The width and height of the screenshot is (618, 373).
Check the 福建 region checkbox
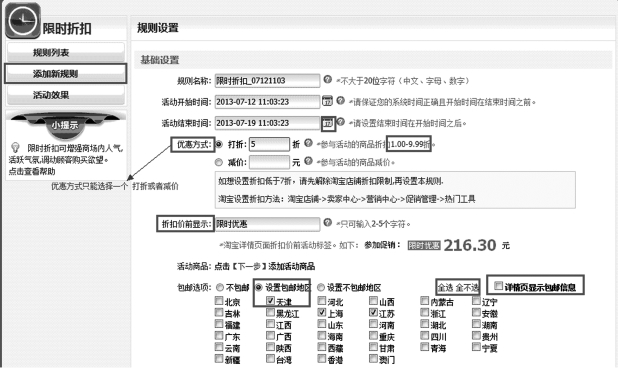click(x=219, y=324)
